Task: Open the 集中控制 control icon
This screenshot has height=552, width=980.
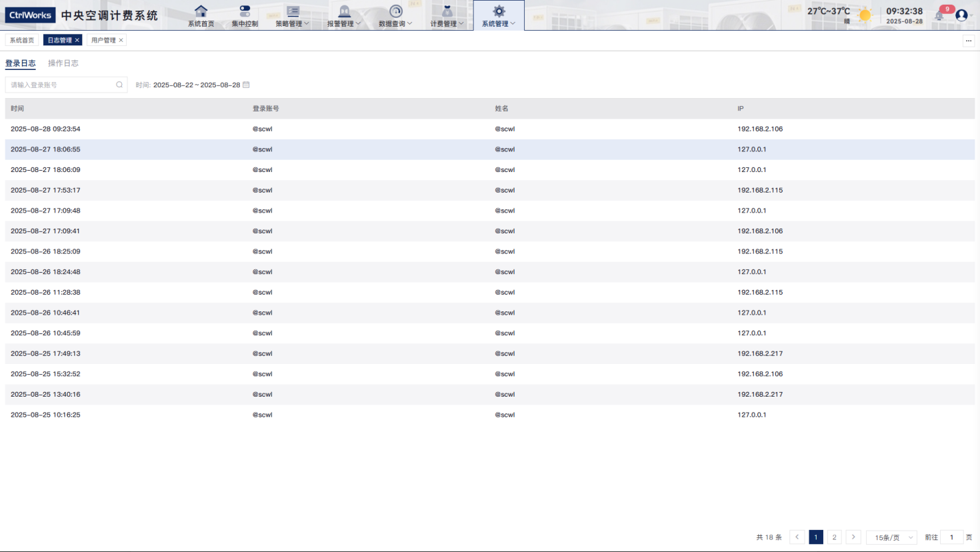Action: click(245, 11)
